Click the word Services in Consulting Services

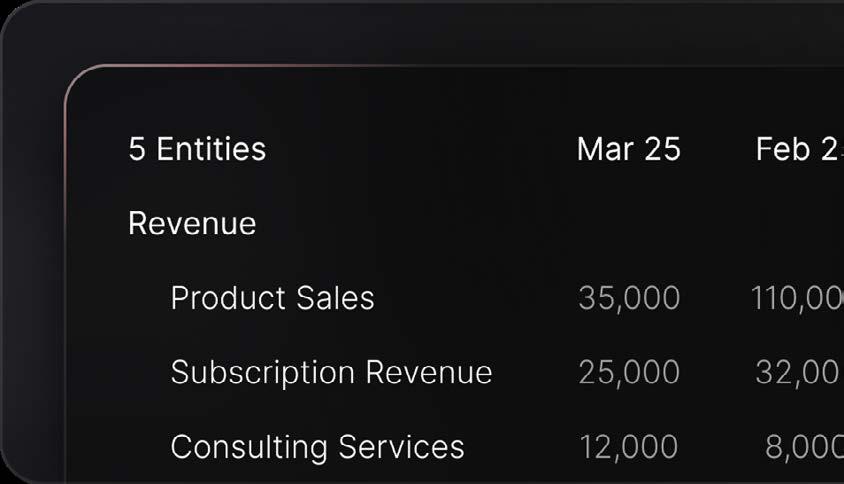pos(402,447)
